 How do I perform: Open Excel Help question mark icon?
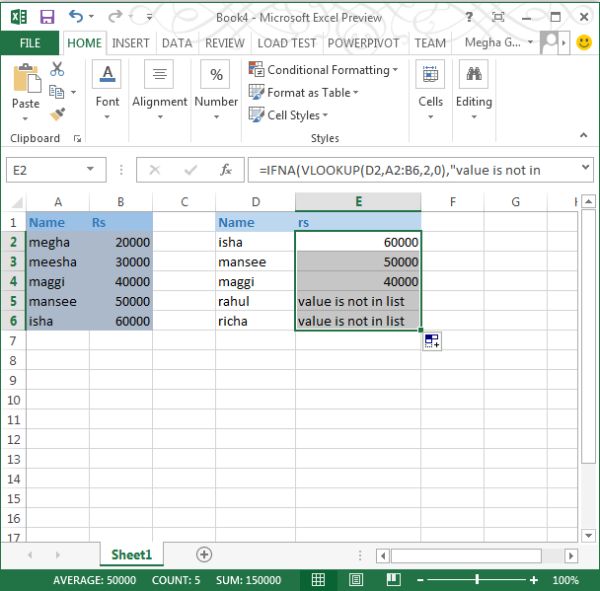(469, 17)
